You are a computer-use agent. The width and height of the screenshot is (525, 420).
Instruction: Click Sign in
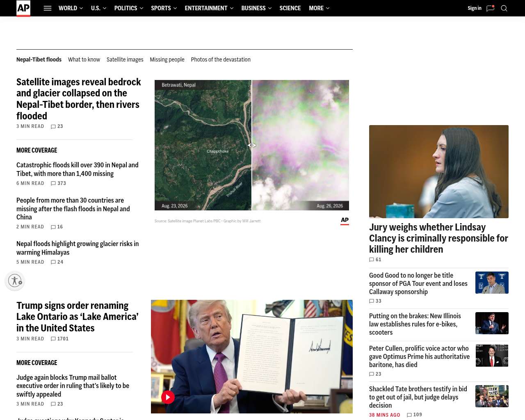pyautogui.click(x=475, y=8)
